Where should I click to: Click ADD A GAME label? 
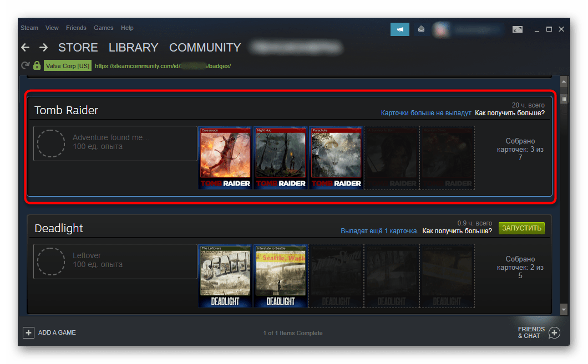point(57,332)
